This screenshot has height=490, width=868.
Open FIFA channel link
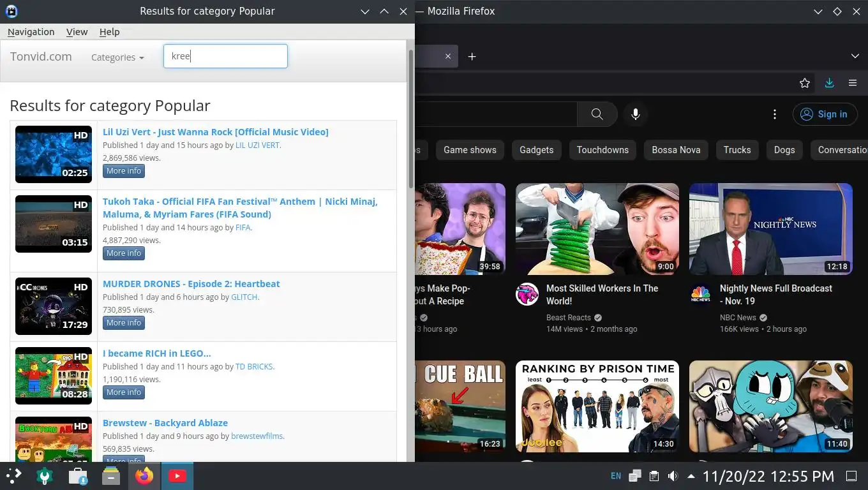243,228
